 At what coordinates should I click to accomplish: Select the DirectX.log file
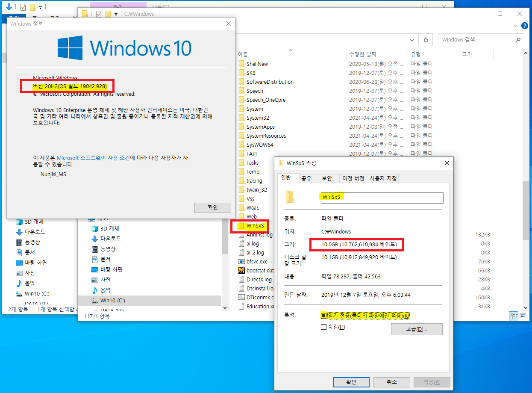pyautogui.click(x=259, y=279)
